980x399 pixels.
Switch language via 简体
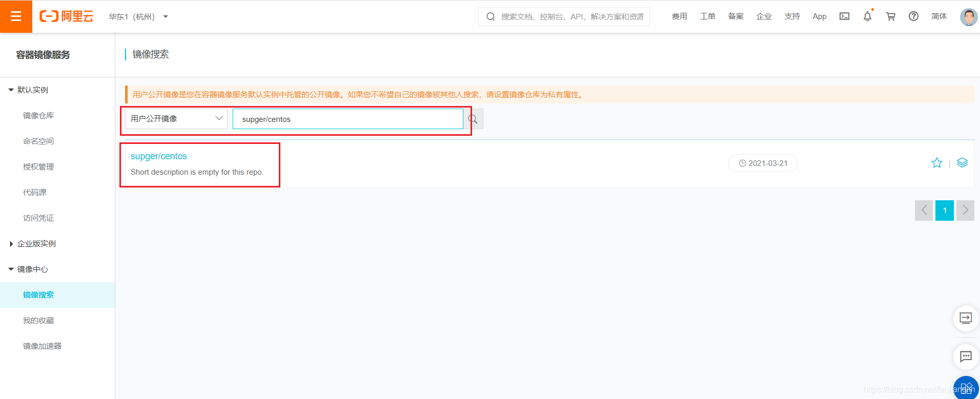point(940,16)
